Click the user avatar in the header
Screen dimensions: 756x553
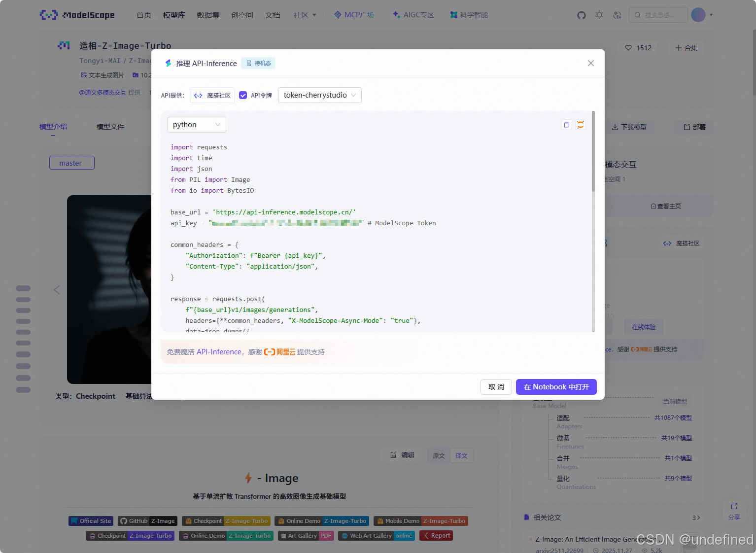pyautogui.click(x=698, y=15)
